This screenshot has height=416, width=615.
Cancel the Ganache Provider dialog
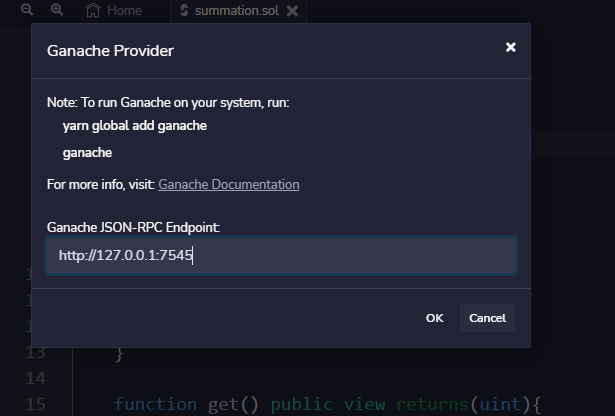coord(487,318)
